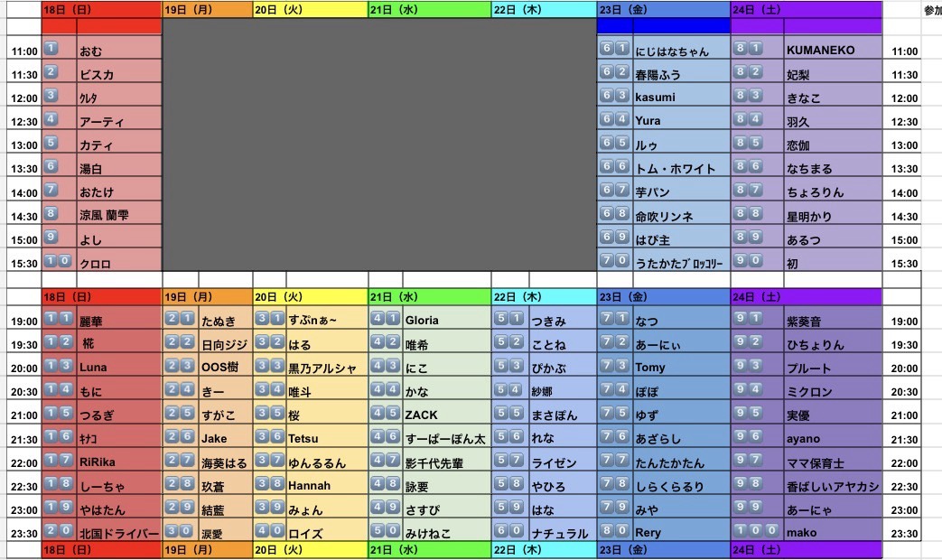Select the Gloria cell
Screen dimensions: 942x560
(x=447, y=318)
